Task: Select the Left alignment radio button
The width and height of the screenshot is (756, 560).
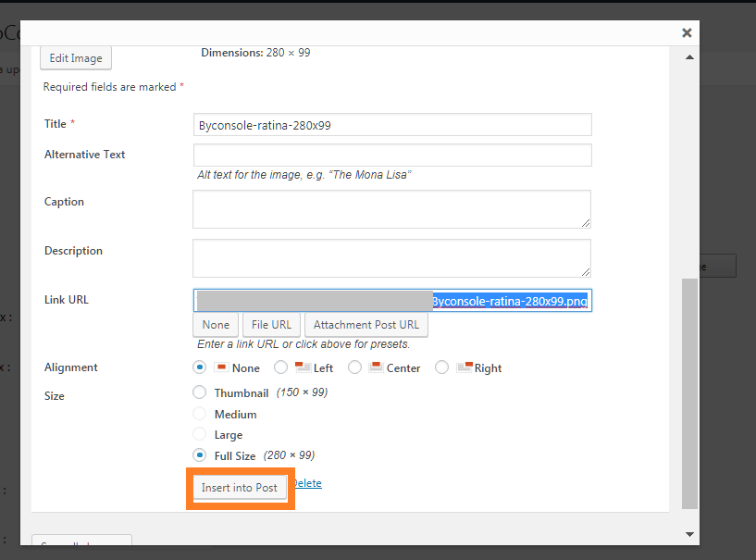Action: point(280,367)
